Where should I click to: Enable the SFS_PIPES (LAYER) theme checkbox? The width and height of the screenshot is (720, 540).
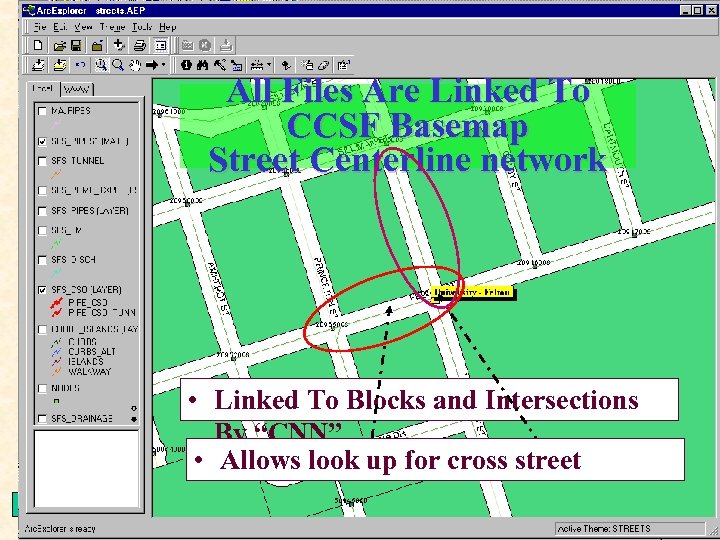42,211
